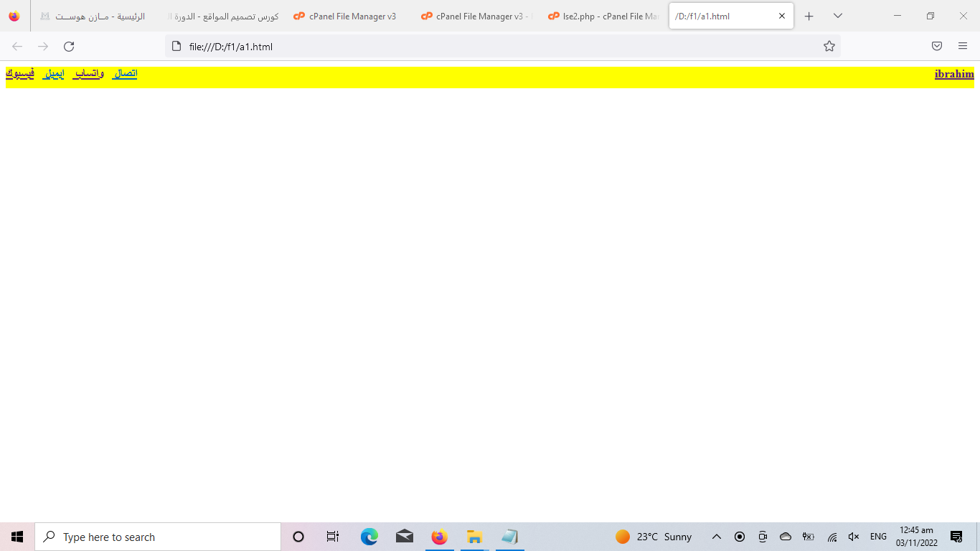Toggle muted speaker volume icon

[854, 537]
